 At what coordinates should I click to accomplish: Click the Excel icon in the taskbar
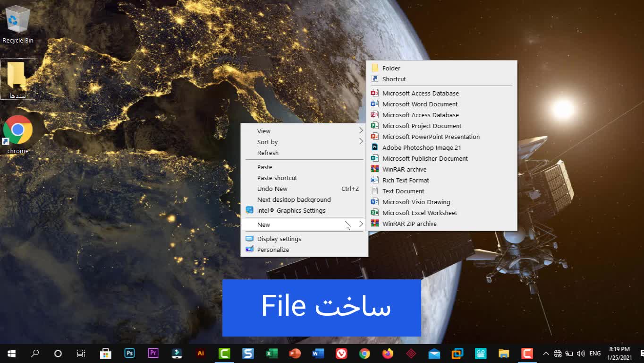click(x=271, y=354)
